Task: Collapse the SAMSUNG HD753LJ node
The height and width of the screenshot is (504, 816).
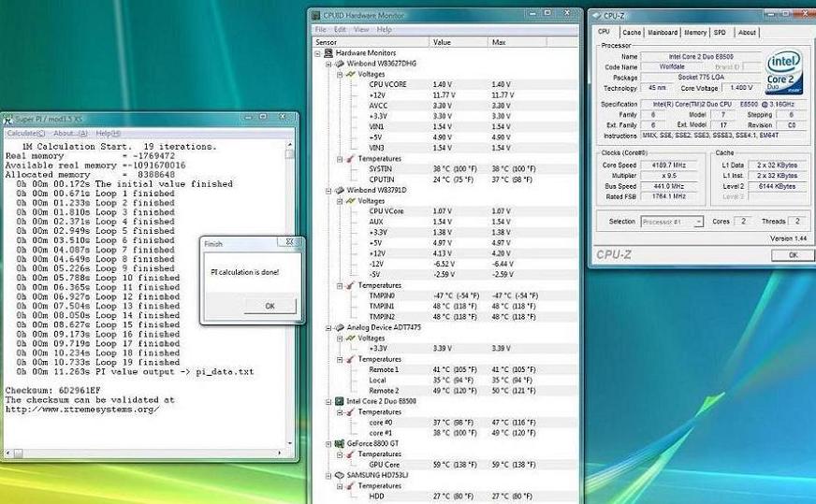Action: click(x=328, y=476)
